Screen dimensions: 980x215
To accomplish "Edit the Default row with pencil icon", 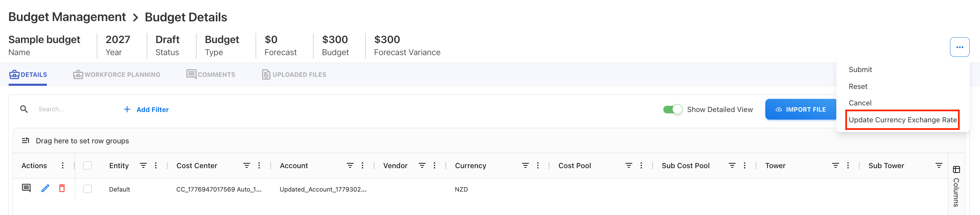I will [x=45, y=188].
